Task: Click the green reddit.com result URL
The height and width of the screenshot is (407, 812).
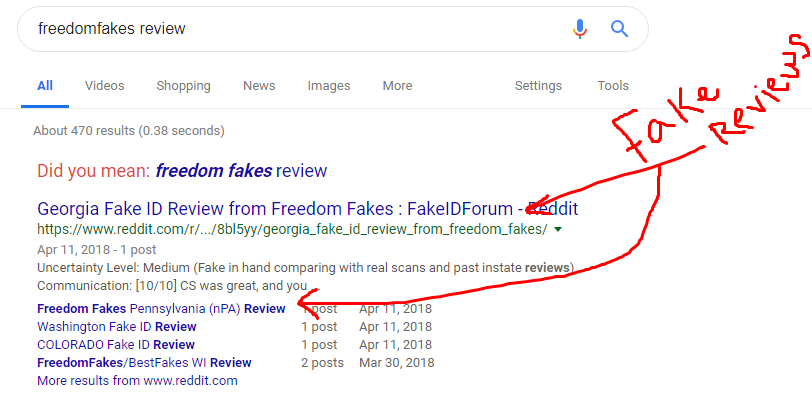Action: click(x=292, y=229)
